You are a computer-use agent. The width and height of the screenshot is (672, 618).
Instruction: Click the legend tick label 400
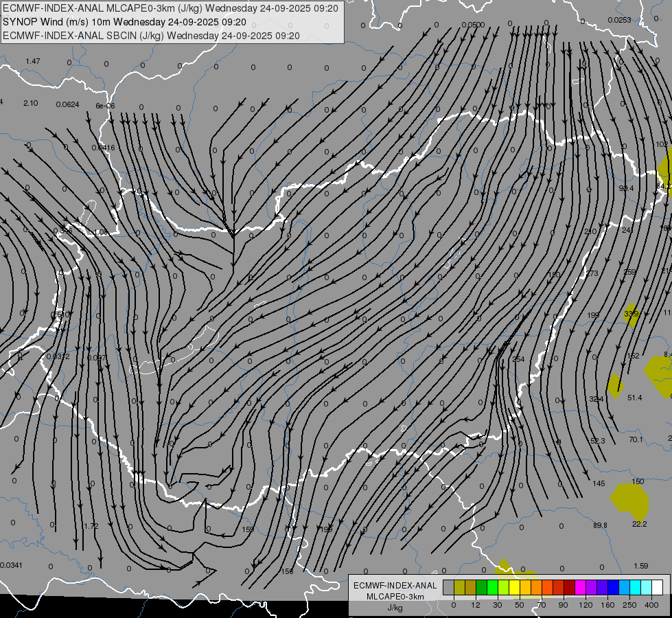(x=651, y=605)
